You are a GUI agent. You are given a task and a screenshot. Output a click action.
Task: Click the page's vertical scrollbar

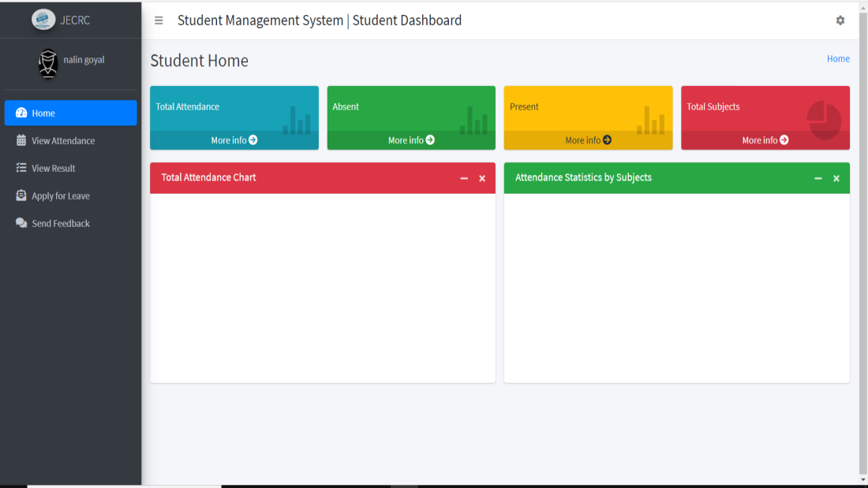click(x=862, y=237)
